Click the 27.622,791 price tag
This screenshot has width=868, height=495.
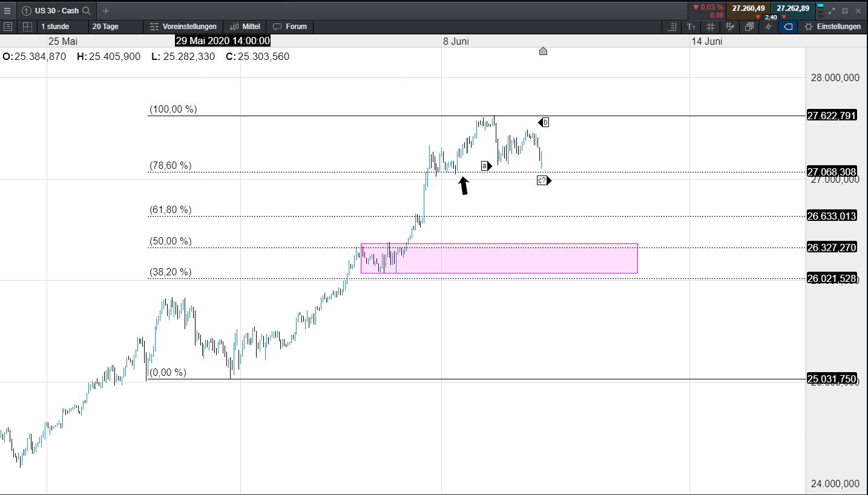(832, 116)
